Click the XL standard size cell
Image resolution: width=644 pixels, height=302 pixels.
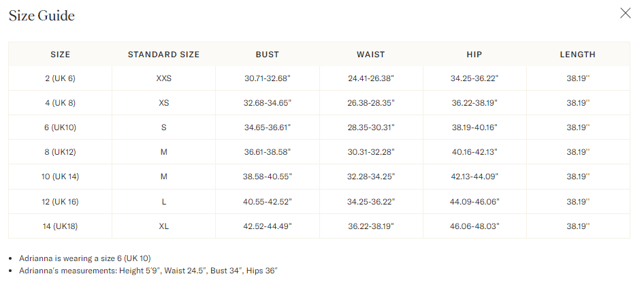[x=164, y=226]
